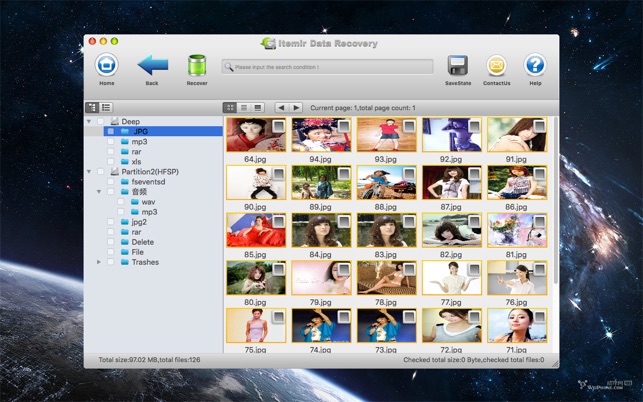This screenshot has height=402, width=643.
Task: Check the JPG folder checkbox
Action: [x=111, y=131]
